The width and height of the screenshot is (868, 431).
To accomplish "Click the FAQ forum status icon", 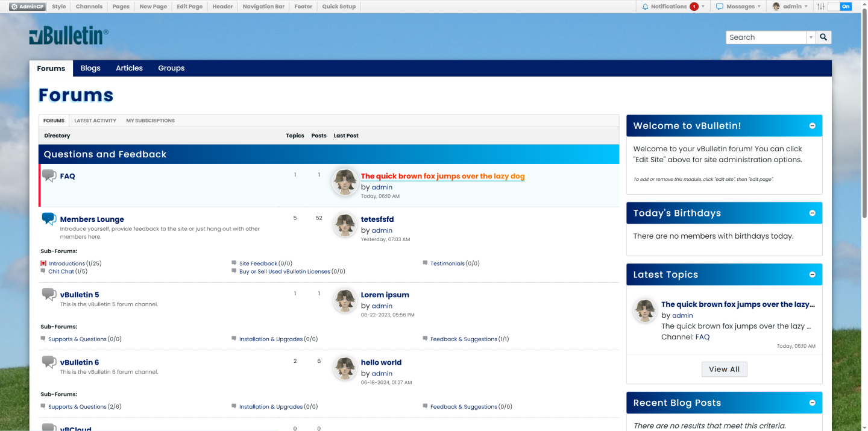I will coord(49,176).
